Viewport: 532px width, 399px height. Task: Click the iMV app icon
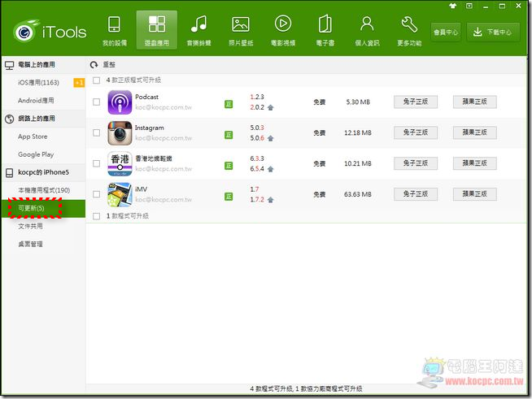(120, 194)
